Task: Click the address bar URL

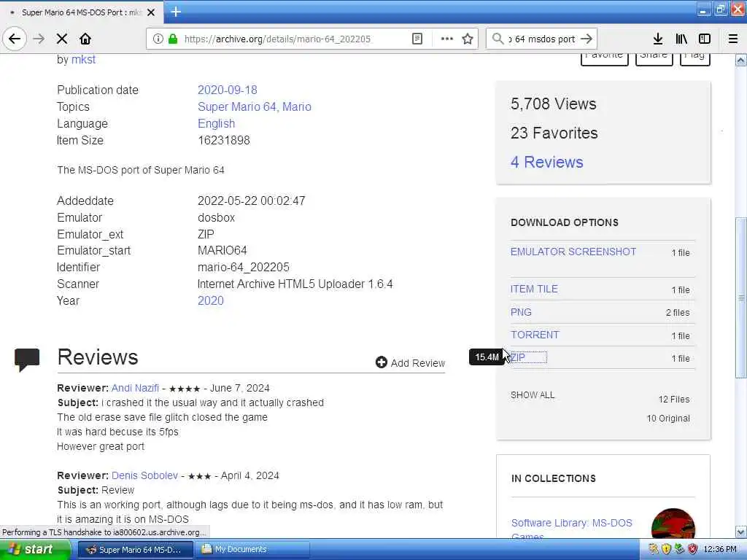Action: pyautogui.click(x=277, y=39)
